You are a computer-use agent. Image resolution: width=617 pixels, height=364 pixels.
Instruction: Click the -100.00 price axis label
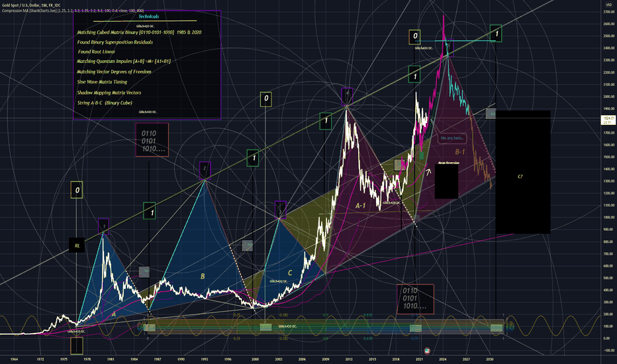tap(609, 350)
